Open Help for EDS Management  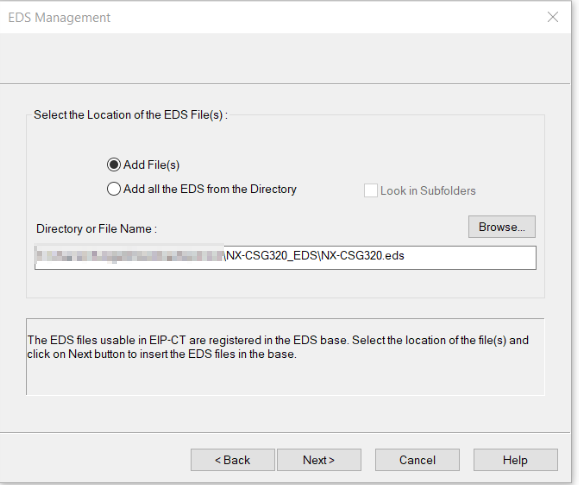(x=515, y=460)
